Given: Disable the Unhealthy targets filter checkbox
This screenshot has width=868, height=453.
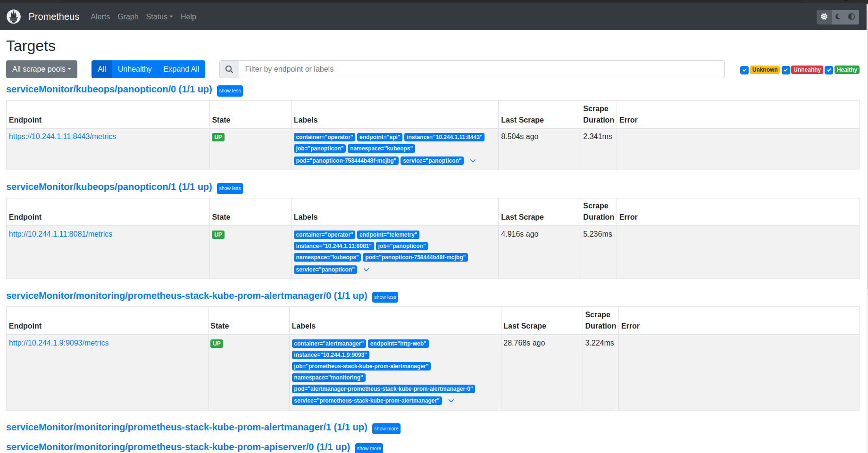Looking at the screenshot, I should coord(786,70).
